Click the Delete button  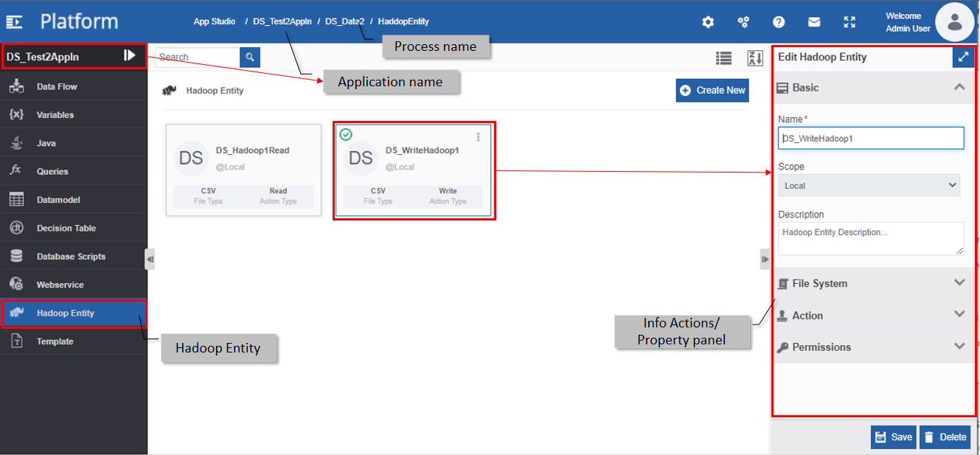pos(945,437)
